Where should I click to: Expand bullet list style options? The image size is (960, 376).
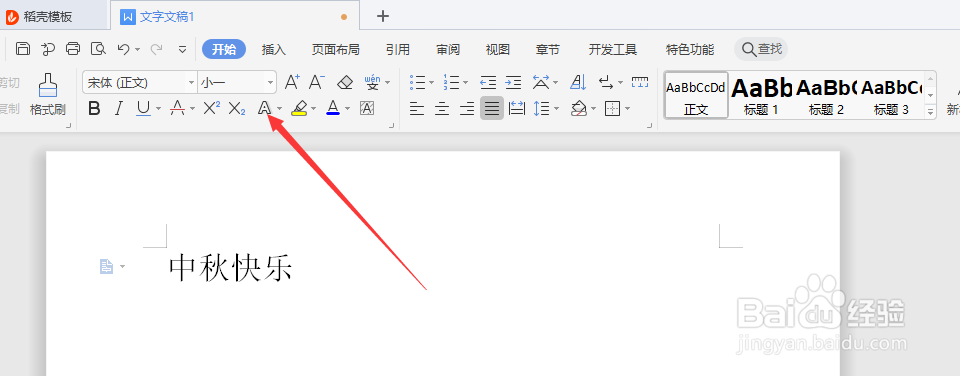[x=432, y=82]
